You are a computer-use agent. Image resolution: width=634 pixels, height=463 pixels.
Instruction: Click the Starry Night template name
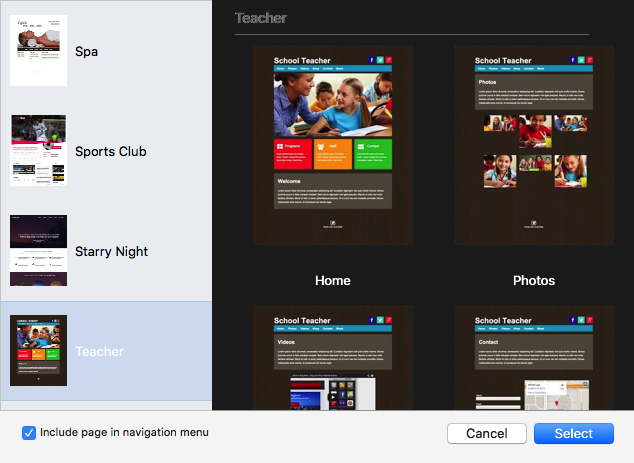112,251
